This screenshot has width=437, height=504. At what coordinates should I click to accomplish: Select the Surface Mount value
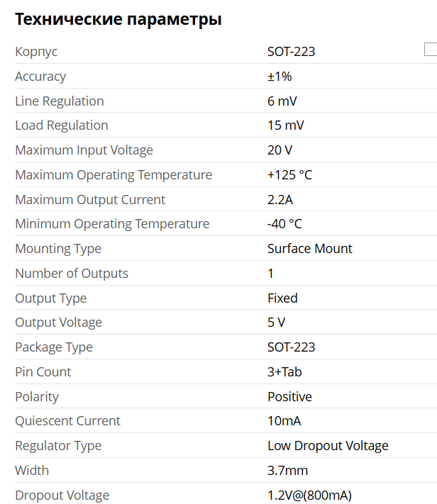point(309,249)
